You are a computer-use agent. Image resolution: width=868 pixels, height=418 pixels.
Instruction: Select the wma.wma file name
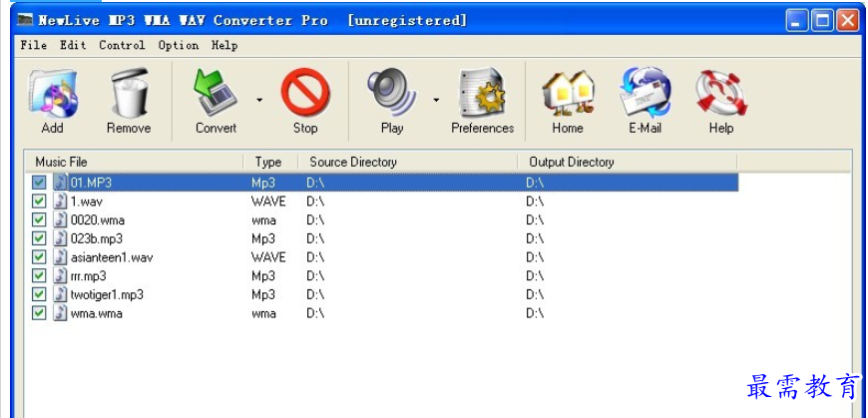(97, 313)
